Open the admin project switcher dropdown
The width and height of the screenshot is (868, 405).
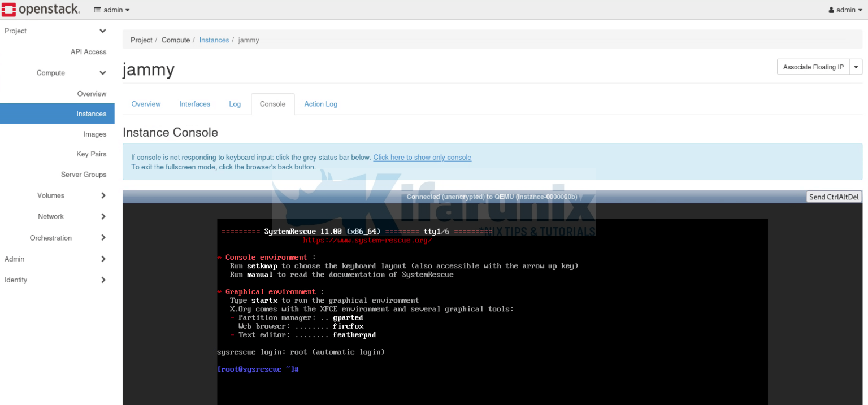coord(111,10)
